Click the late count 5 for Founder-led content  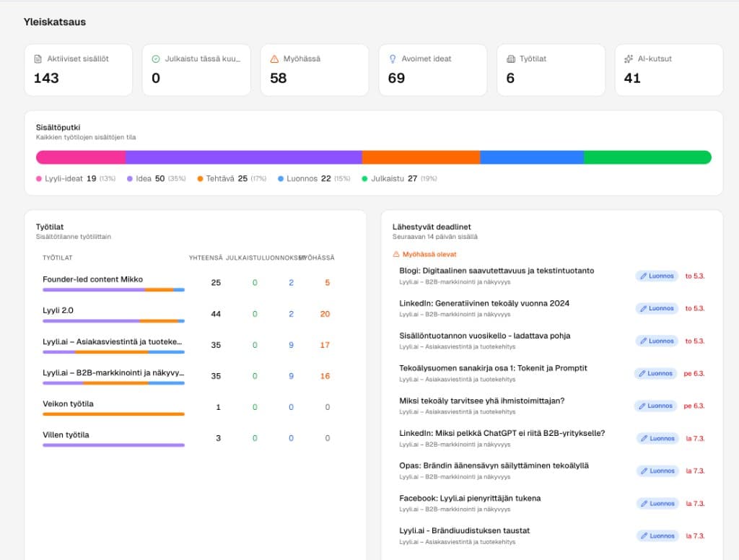[327, 283]
